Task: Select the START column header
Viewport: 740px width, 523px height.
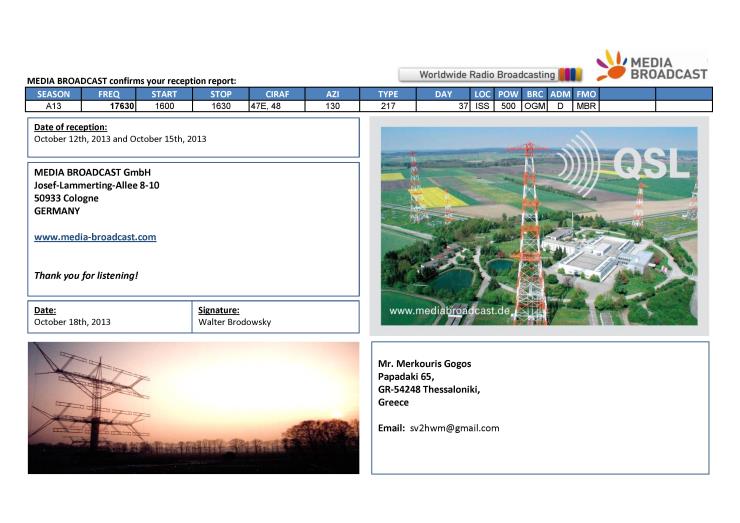Action: (x=164, y=94)
